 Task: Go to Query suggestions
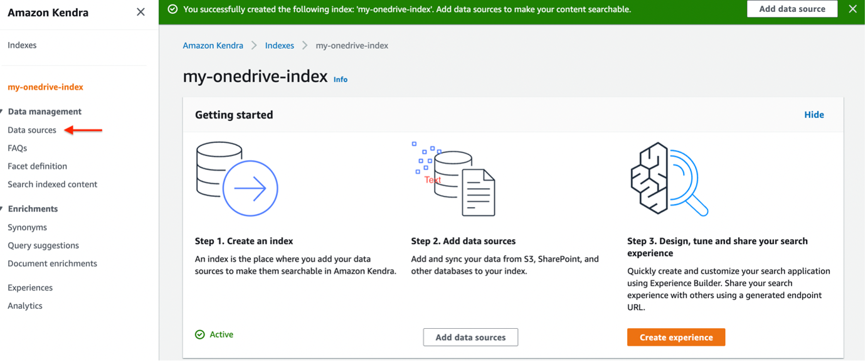[x=43, y=245]
